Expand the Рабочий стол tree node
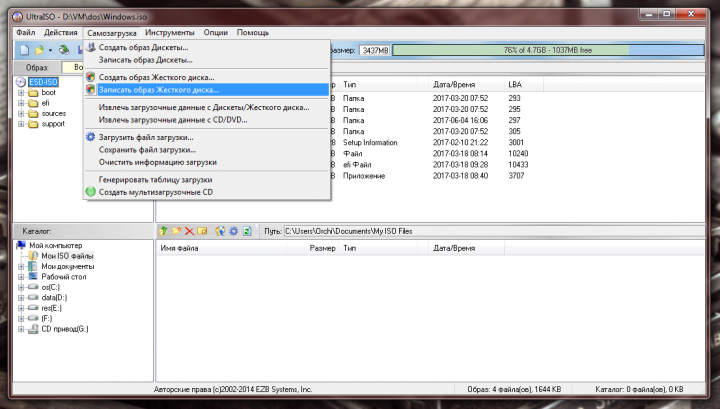Screen dimensions: 720x409 click(x=21, y=277)
